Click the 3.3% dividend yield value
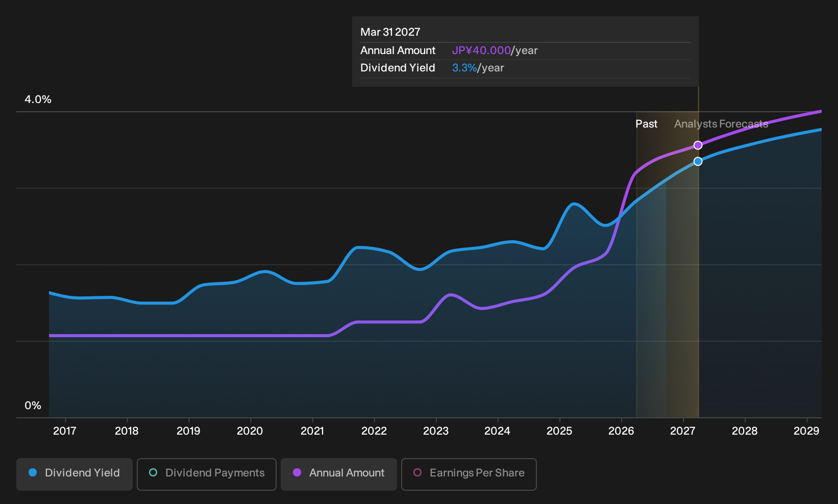838x504 pixels. point(464,68)
